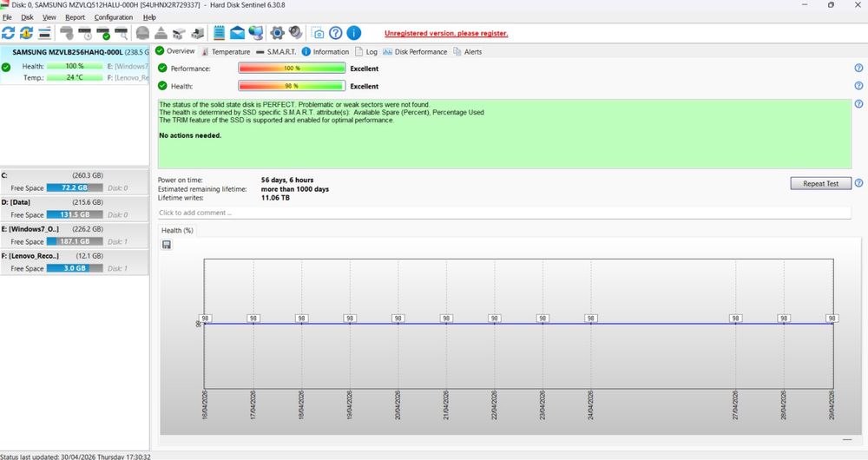Click the 98 data point at 16/04/2026
The height and width of the screenshot is (460, 868).
coord(205,319)
